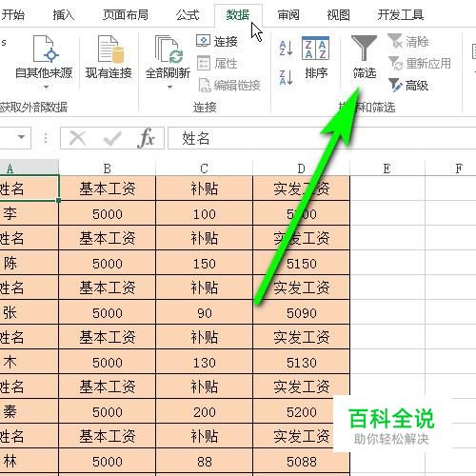Select column E header
This screenshot has width=476, height=476.
pyautogui.click(x=387, y=169)
